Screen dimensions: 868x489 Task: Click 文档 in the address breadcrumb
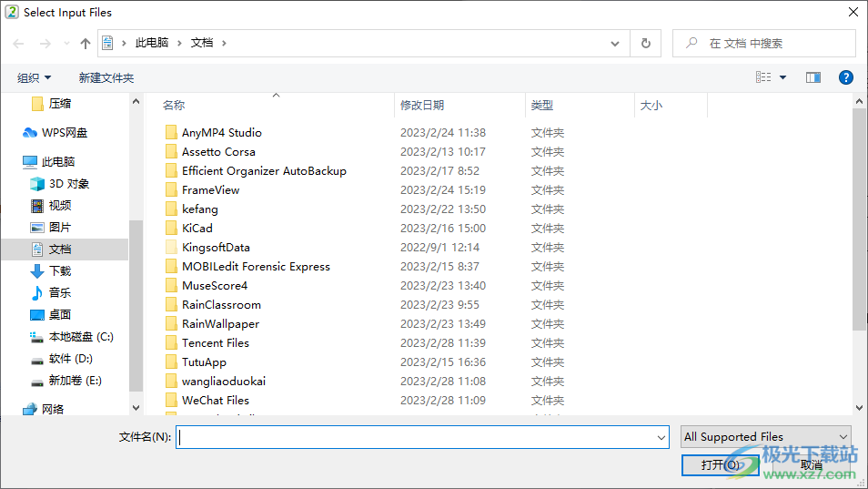[x=202, y=43]
